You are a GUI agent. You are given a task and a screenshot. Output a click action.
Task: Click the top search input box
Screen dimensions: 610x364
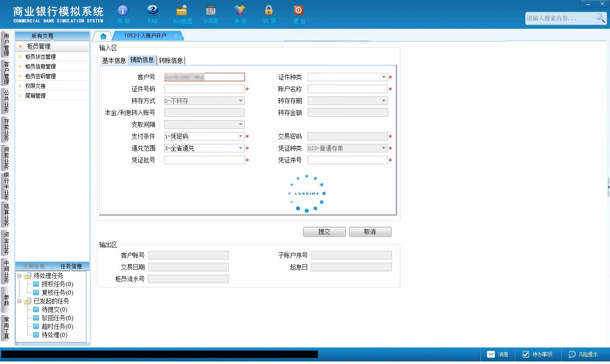point(560,18)
